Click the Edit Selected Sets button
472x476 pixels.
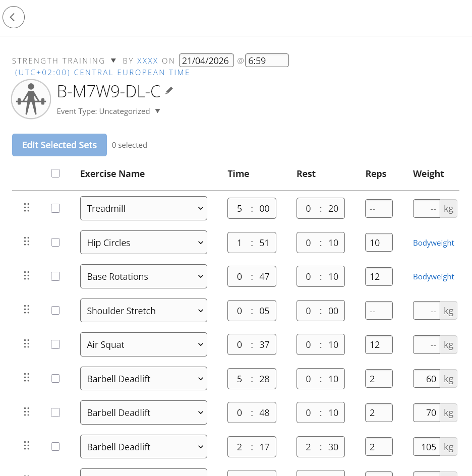pos(60,145)
